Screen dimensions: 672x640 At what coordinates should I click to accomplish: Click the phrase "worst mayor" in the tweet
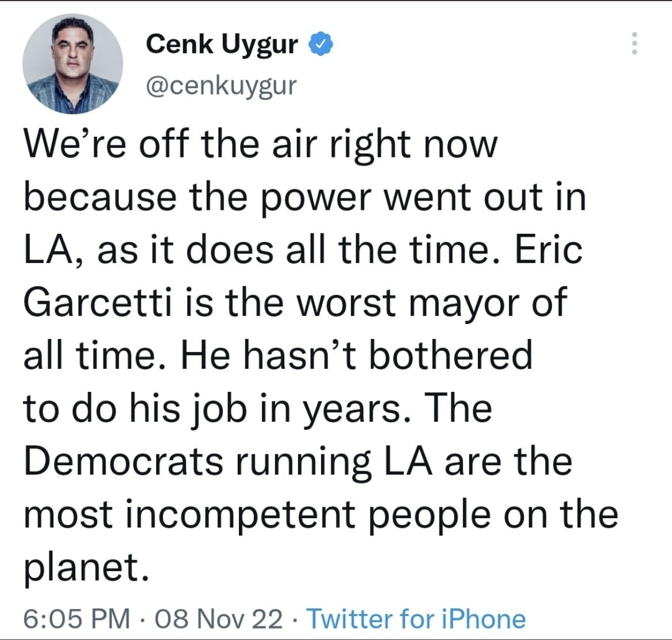point(408,302)
